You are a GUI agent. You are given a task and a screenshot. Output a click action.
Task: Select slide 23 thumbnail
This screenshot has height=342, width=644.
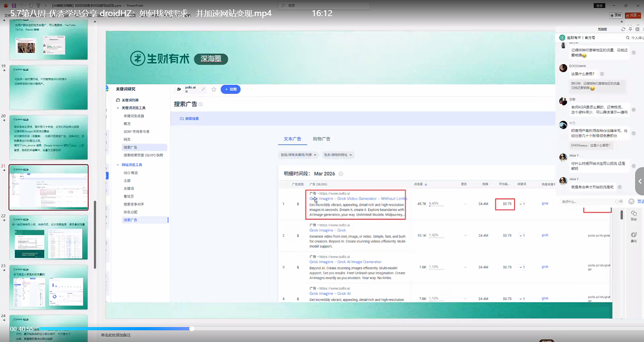point(48,287)
